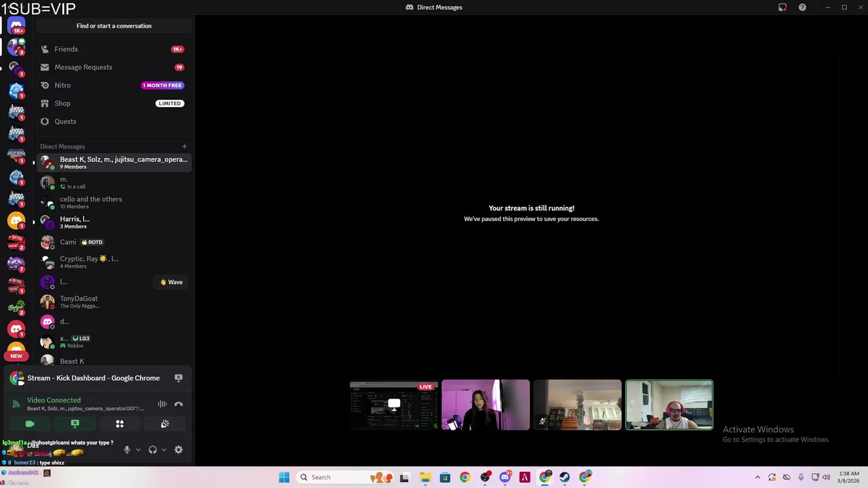Select the LIVE stream preview thumbnail
This screenshot has width=868, height=488.
click(394, 405)
